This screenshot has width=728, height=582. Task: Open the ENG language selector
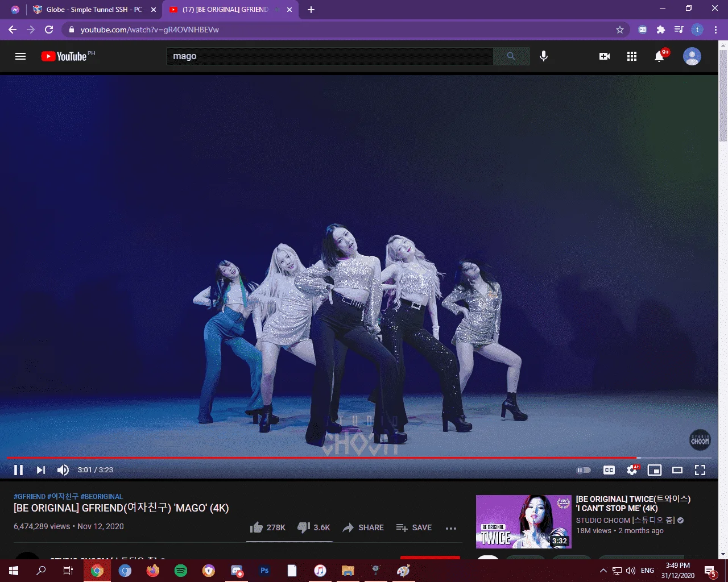click(x=647, y=571)
